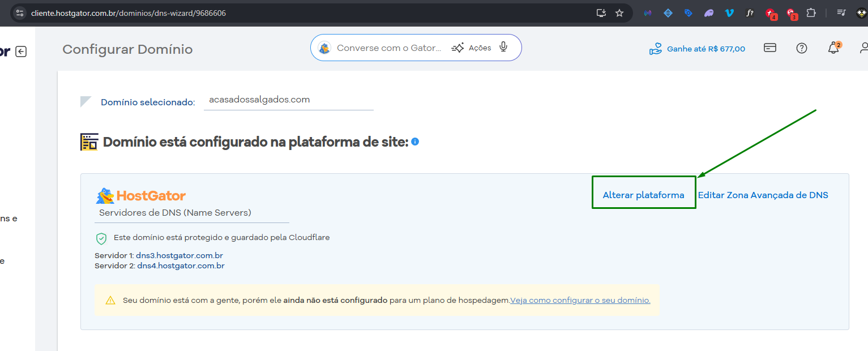Click the Ganhe até R$ 677,00 link

[698, 49]
